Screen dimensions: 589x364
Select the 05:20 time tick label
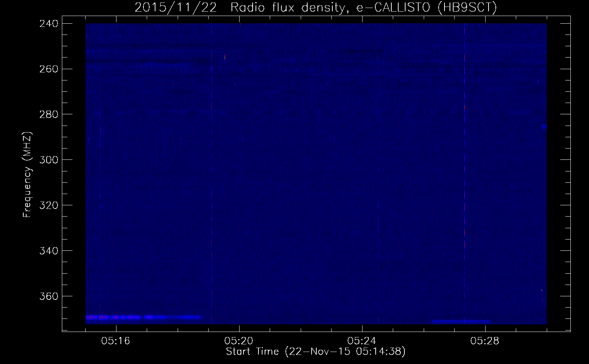(x=239, y=341)
